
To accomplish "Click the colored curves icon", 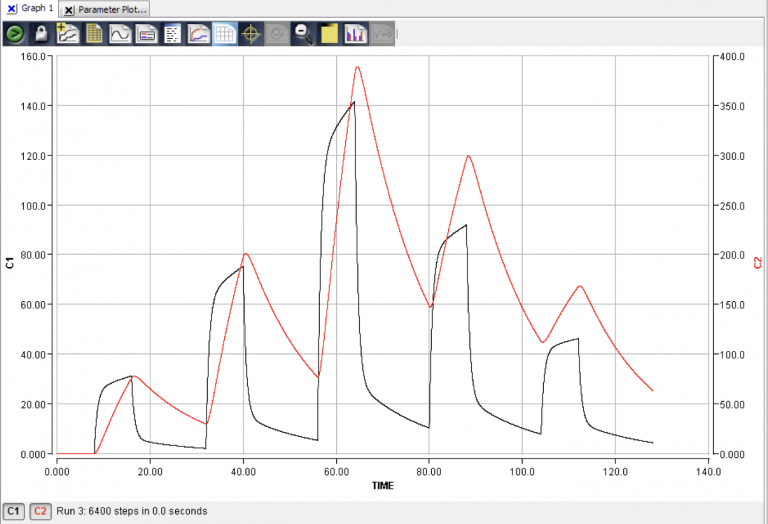I will pyautogui.click(x=198, y=34).
